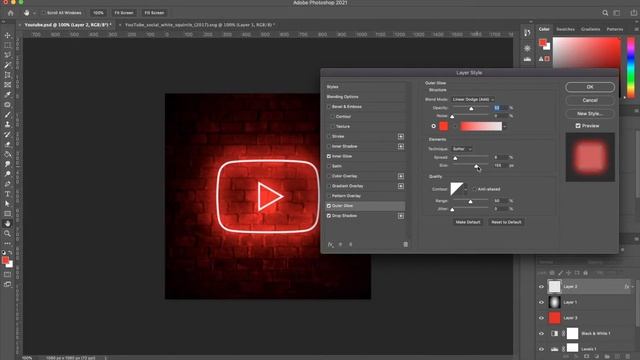Click the trash icon in Layer Style dialog
This screenshot has width=640, height=360.
405,244
